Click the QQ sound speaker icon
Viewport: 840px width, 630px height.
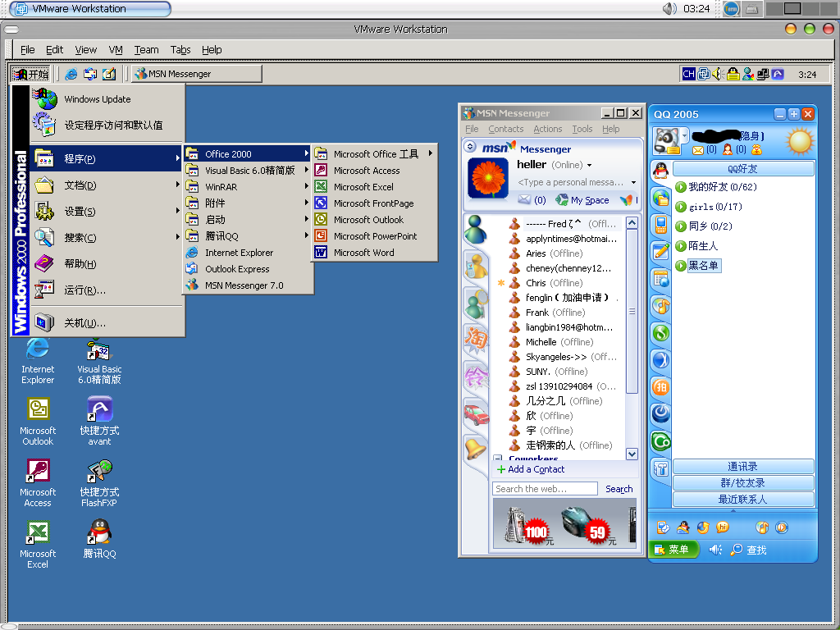[x=715, y=550]
